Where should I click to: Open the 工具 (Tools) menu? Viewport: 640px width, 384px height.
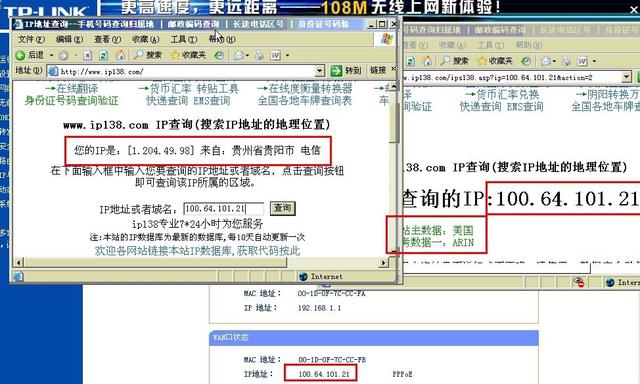(184, 39)
